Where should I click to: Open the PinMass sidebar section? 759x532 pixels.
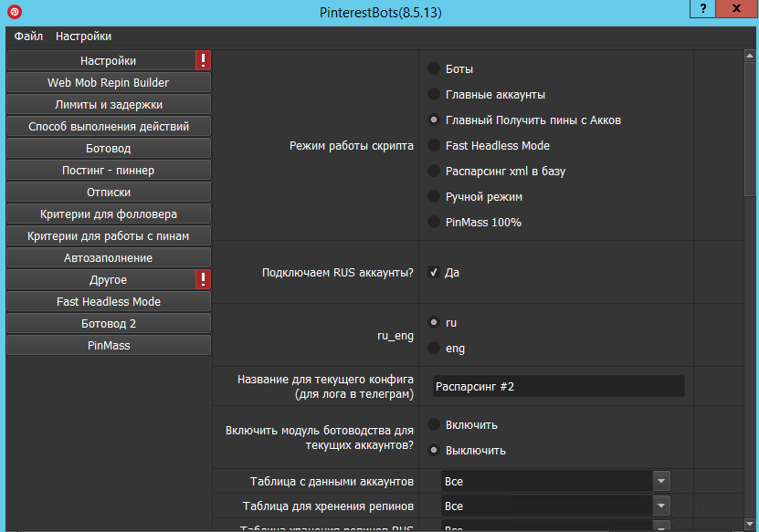click(x=109, y=345)
